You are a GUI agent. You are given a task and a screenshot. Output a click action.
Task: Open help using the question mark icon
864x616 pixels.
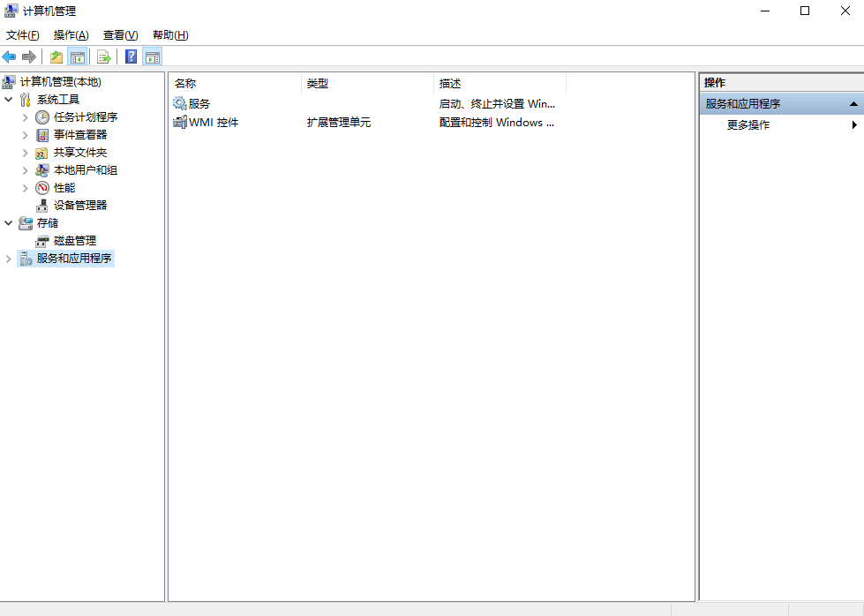tap(129, 56)
